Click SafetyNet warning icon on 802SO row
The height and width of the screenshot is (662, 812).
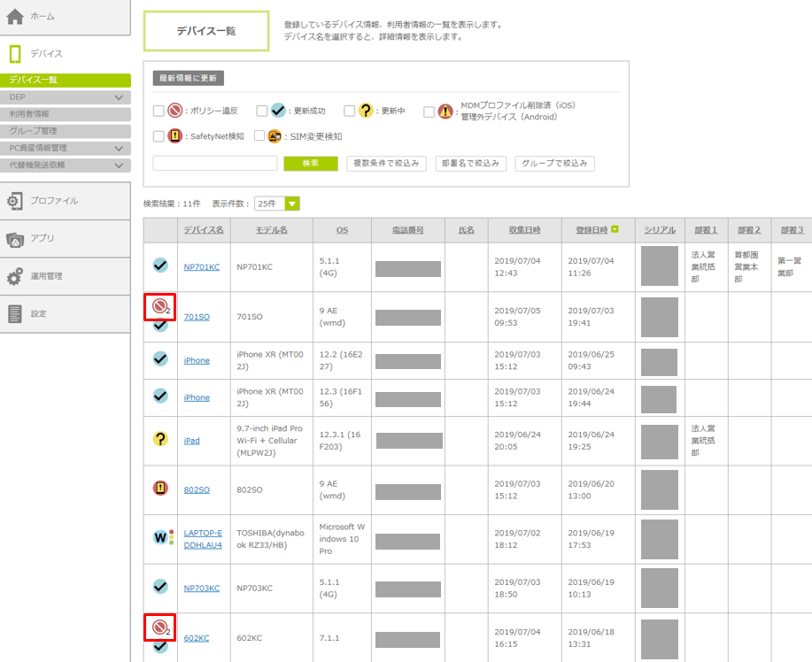pos(160,489)
